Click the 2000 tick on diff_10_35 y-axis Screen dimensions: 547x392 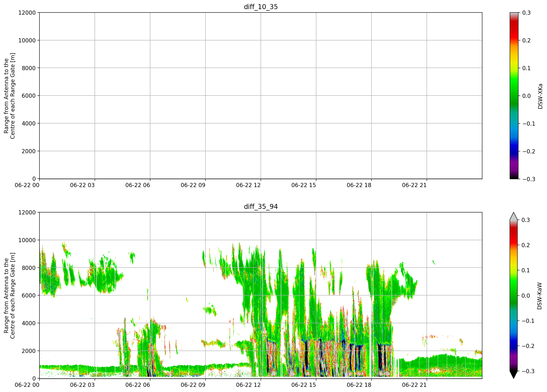29,151
